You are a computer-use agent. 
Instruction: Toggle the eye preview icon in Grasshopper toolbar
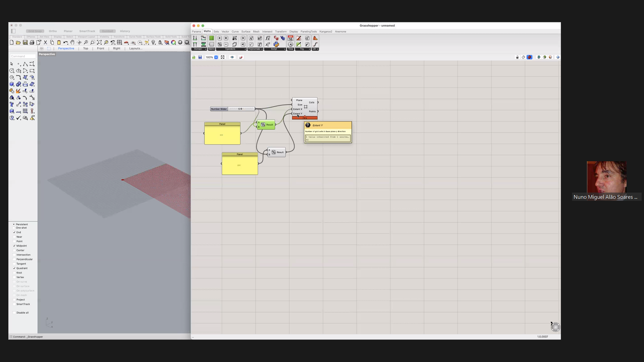pyautogui.click(x=232, y=57)
